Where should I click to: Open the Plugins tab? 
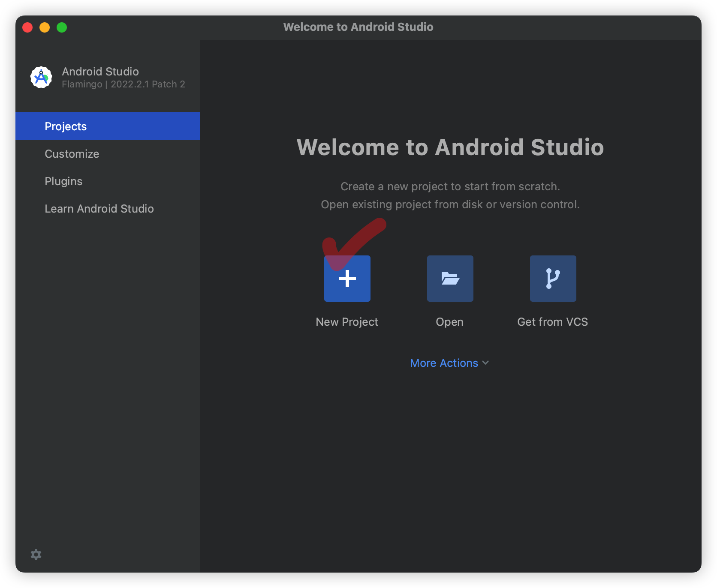[x=108, y=181]
